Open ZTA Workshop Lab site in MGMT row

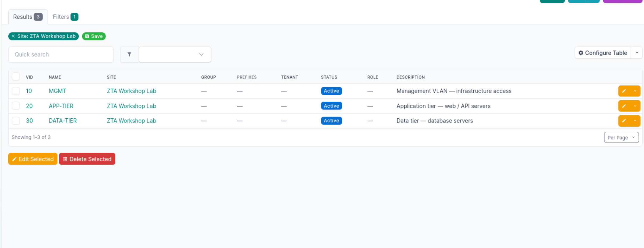131,91
